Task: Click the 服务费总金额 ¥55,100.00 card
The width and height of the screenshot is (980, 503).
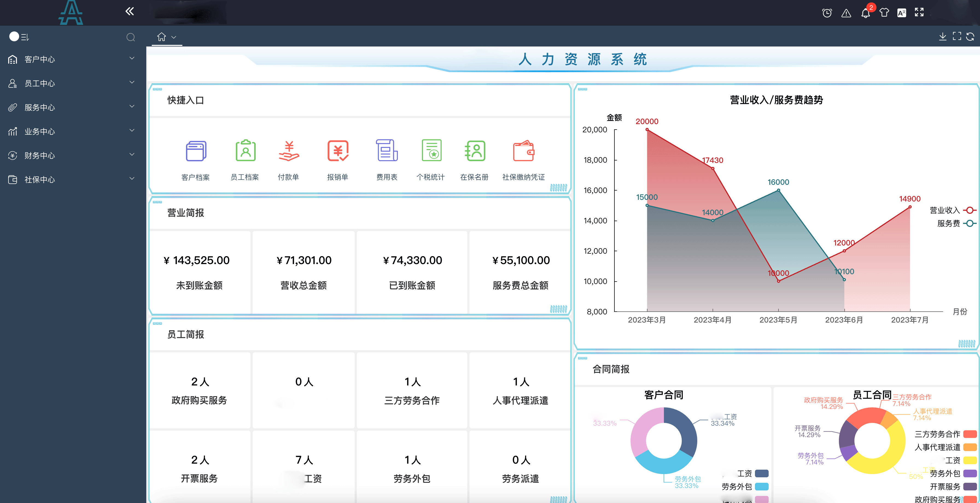Action: pos(520,272)
